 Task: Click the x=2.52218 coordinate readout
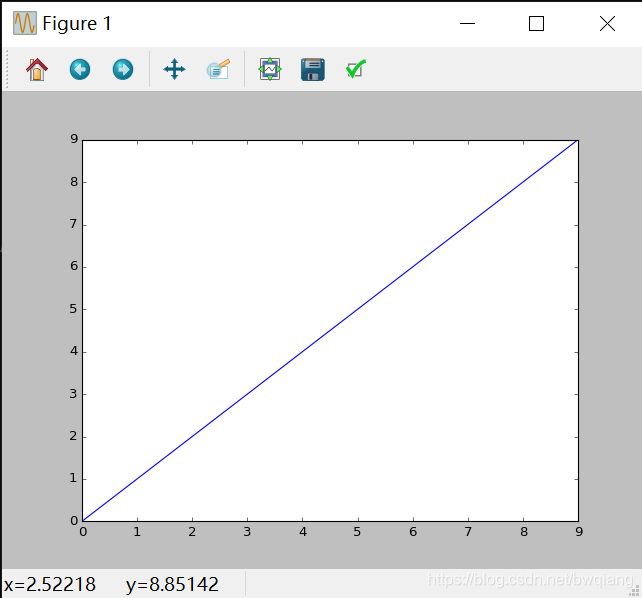click(x=50, y=584)
